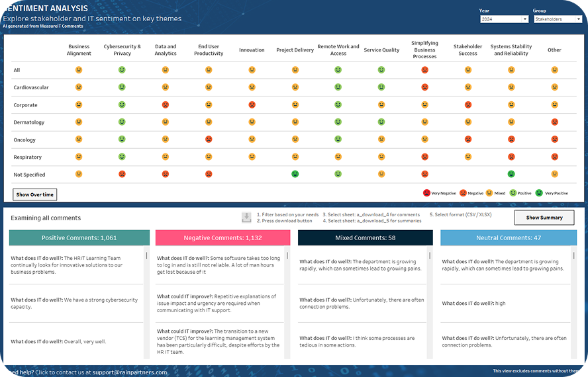This screenshot has width=588, height=377.
Task: Open support@rainpartners.com contact link
Action: click(x=129, y=372)
